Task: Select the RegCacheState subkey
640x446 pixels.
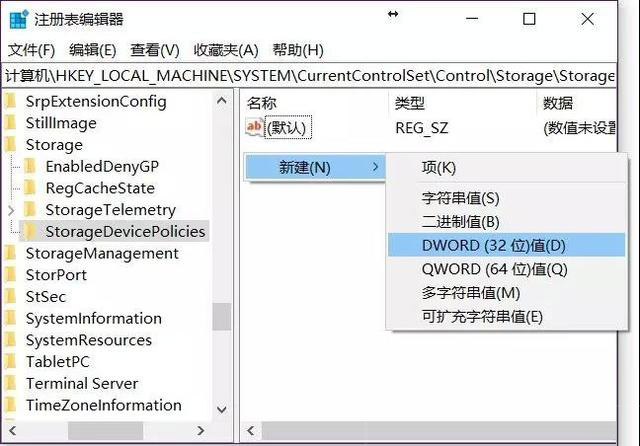Action: [x=100, y=188]
